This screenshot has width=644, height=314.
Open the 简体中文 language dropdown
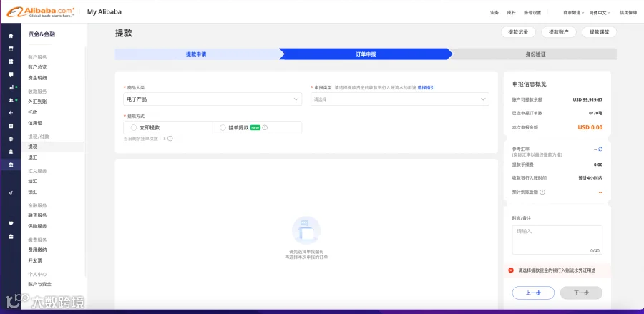[x=600, y=13]
